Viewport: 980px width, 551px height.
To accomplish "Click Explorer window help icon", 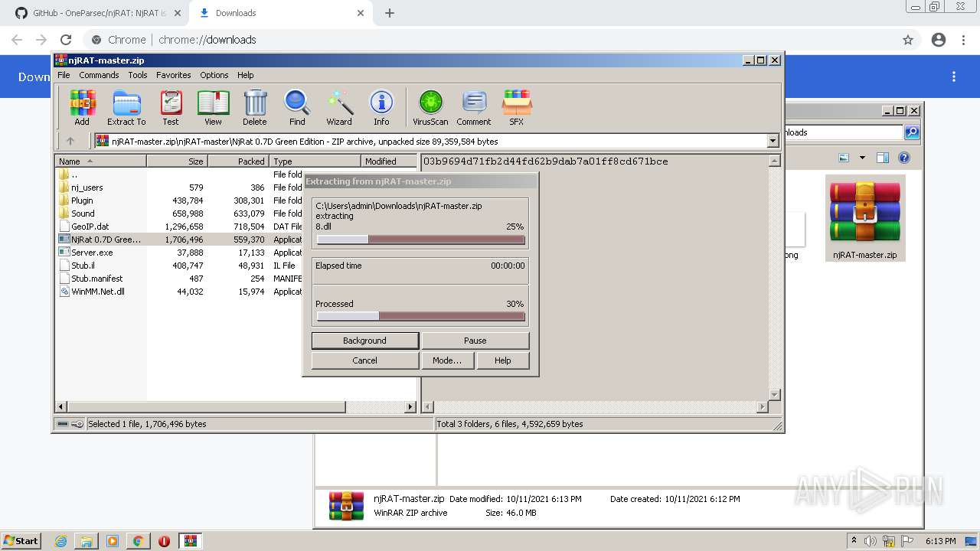I will [904, 158].
